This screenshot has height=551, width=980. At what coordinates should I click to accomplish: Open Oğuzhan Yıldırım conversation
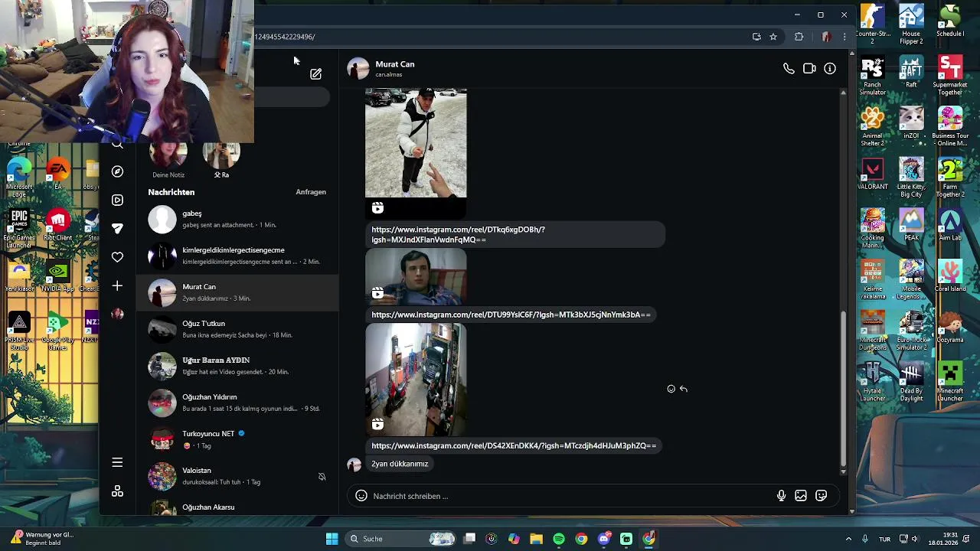point(237,403)
